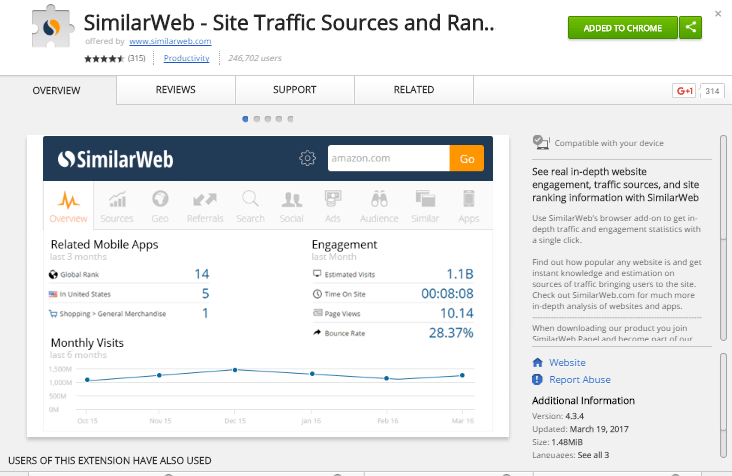Show the second screenshot carousel dot
Image resolution: width=732 pixels, height=476 pixels.
coord(256,119)
